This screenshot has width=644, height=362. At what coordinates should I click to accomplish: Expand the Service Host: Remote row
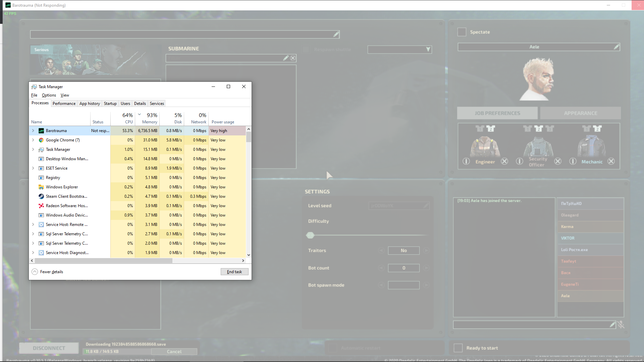33,225
